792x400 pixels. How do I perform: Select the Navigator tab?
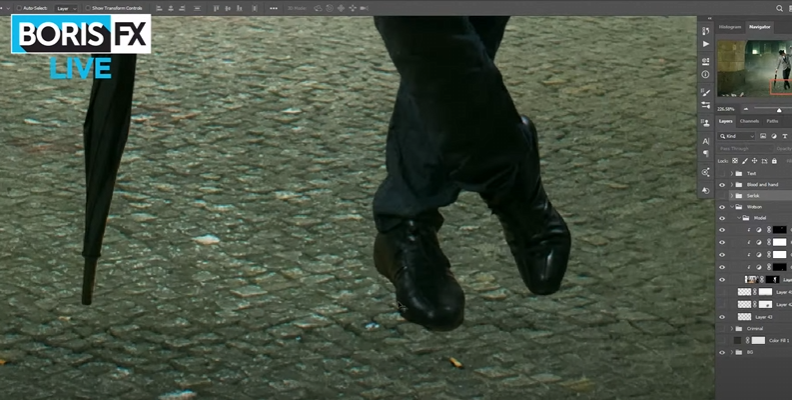click(x=760, y=27)
